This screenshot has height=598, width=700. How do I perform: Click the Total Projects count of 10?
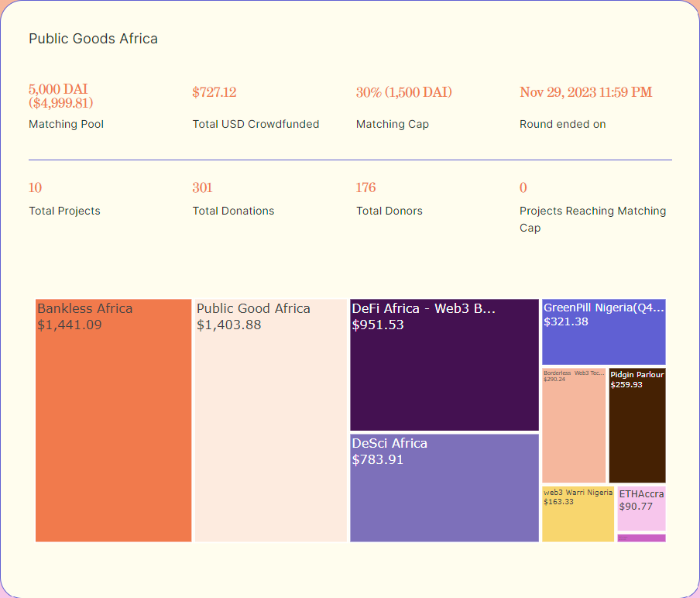(x=36, y=187)
